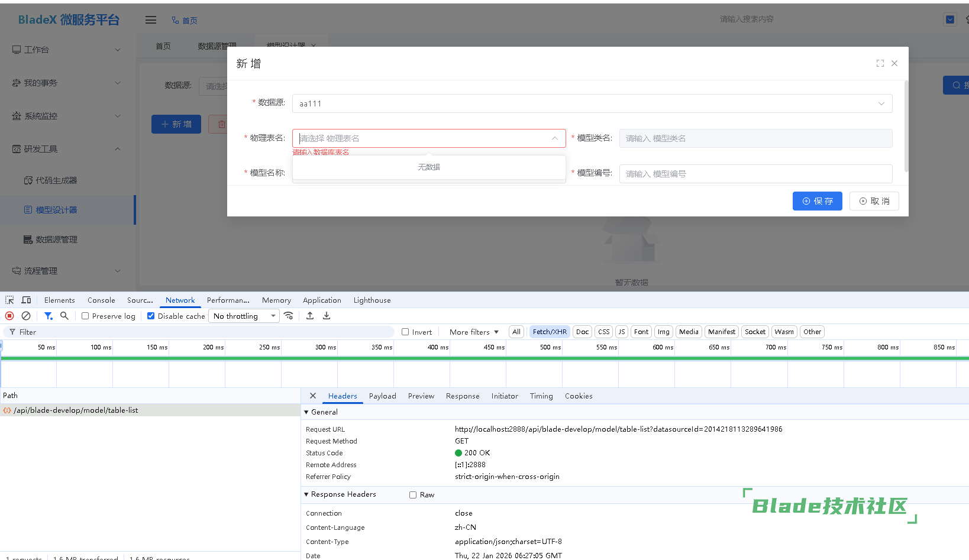Uncheck the Disable cache checkbox
The width and height of the screenshot is (969, 560).
point(151,316)
